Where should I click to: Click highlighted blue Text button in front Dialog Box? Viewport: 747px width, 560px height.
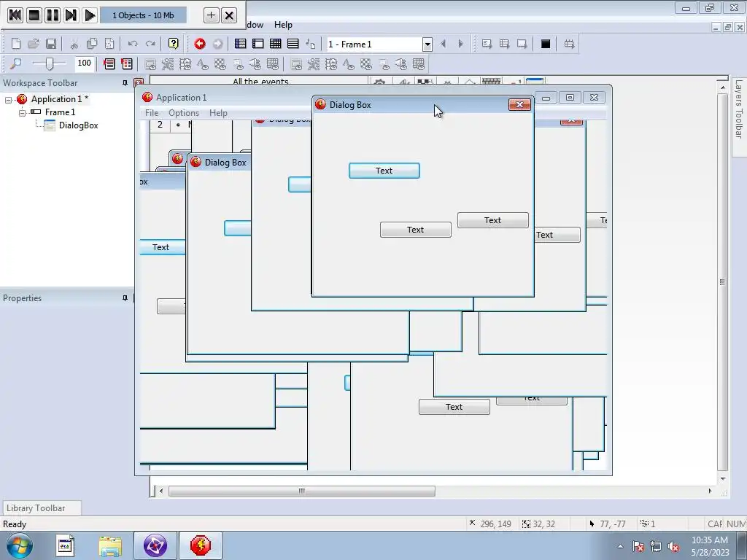[384, 171]
